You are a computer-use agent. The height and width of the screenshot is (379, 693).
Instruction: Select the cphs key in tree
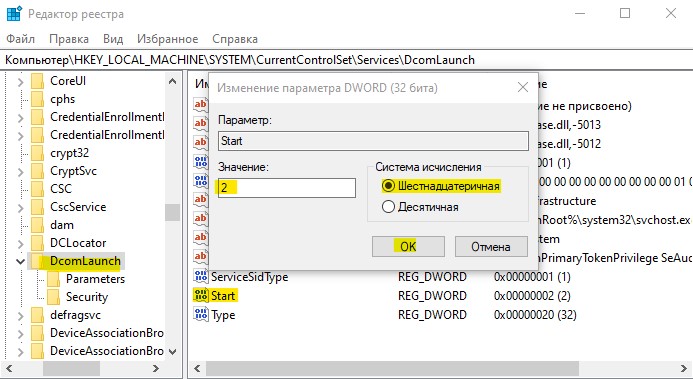coord(62,99)
